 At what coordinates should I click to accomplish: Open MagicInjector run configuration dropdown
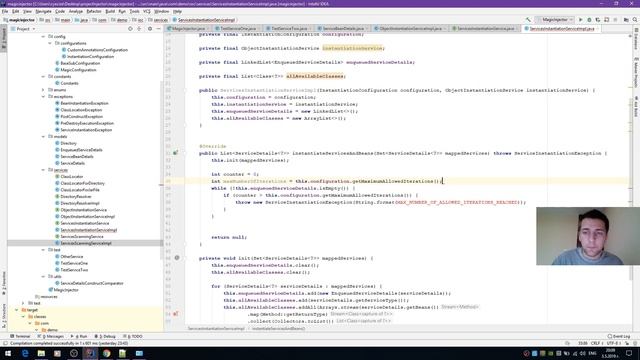tap(556, 20)
